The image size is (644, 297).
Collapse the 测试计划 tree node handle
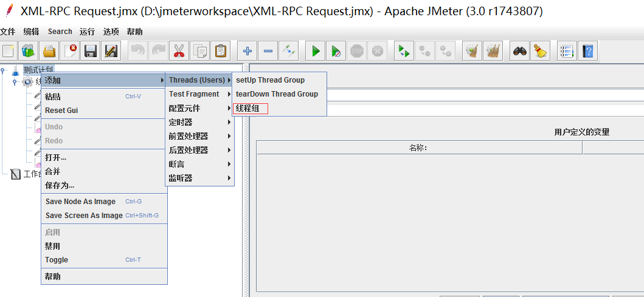click(2, 70)
